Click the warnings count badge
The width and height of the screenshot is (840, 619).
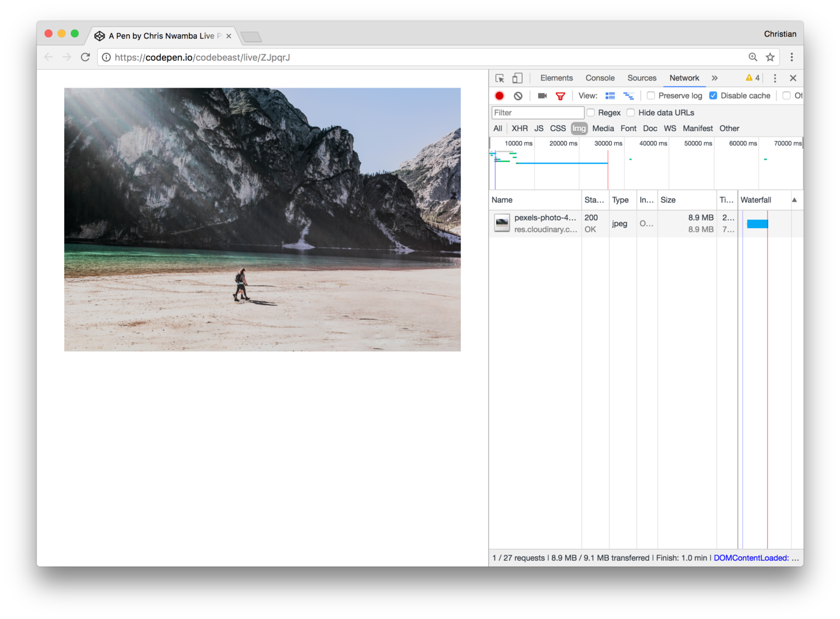pos(752,78)
